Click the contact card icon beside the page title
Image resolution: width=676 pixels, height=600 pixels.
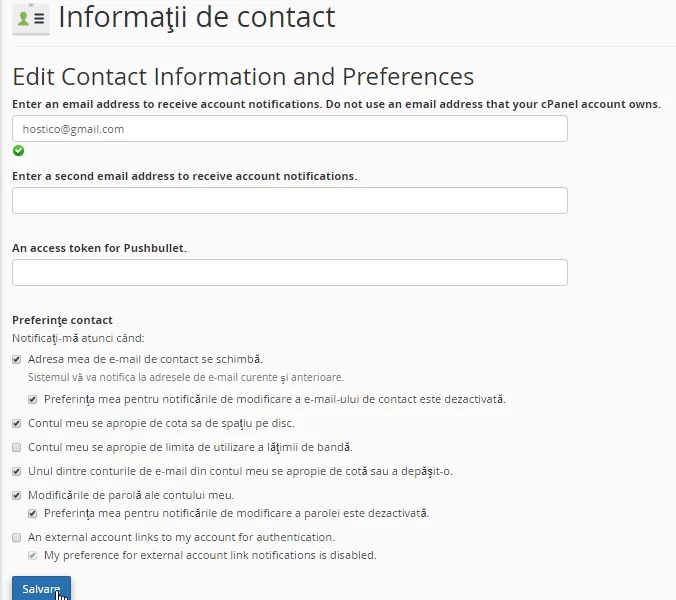pyautogui.click(x=30, y=19)
